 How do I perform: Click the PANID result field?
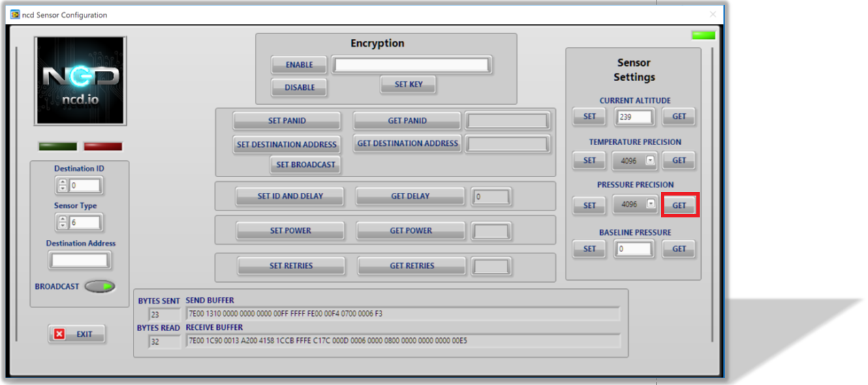click(508, 121)
